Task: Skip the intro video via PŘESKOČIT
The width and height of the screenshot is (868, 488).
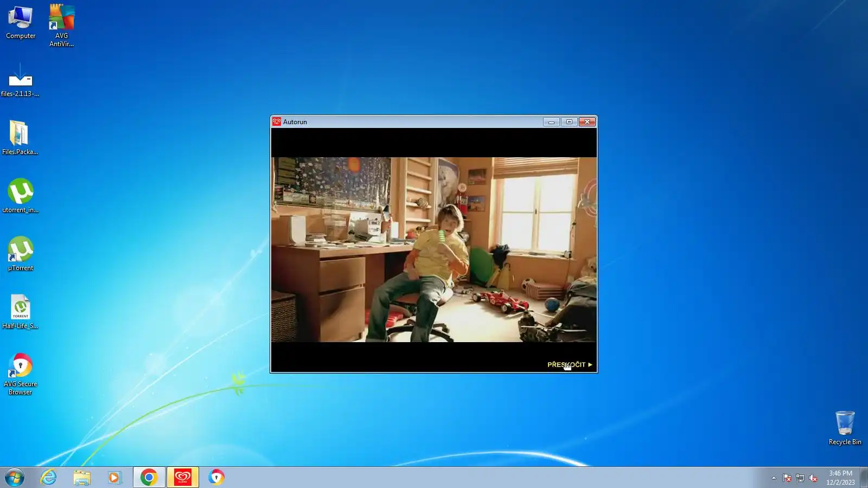Action: coord(570,365)
